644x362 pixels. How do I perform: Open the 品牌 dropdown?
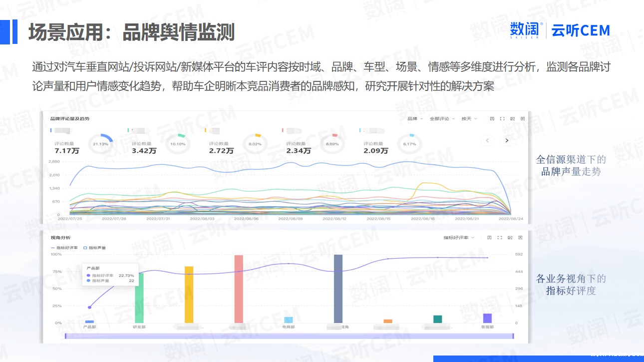coord(415,119)
